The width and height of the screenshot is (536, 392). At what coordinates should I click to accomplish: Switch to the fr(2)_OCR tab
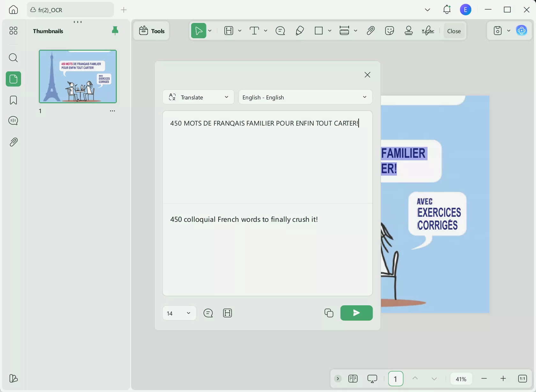coord(70,10)
